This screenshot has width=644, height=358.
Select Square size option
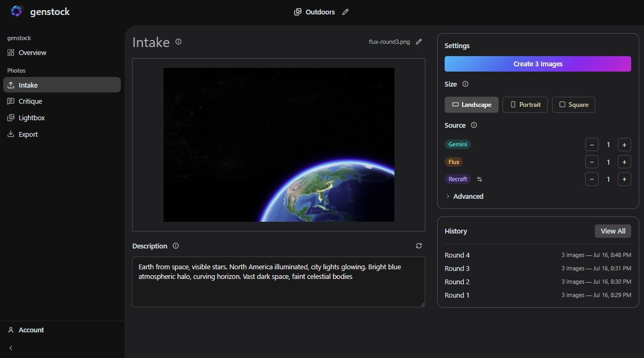tap(573, 105)
